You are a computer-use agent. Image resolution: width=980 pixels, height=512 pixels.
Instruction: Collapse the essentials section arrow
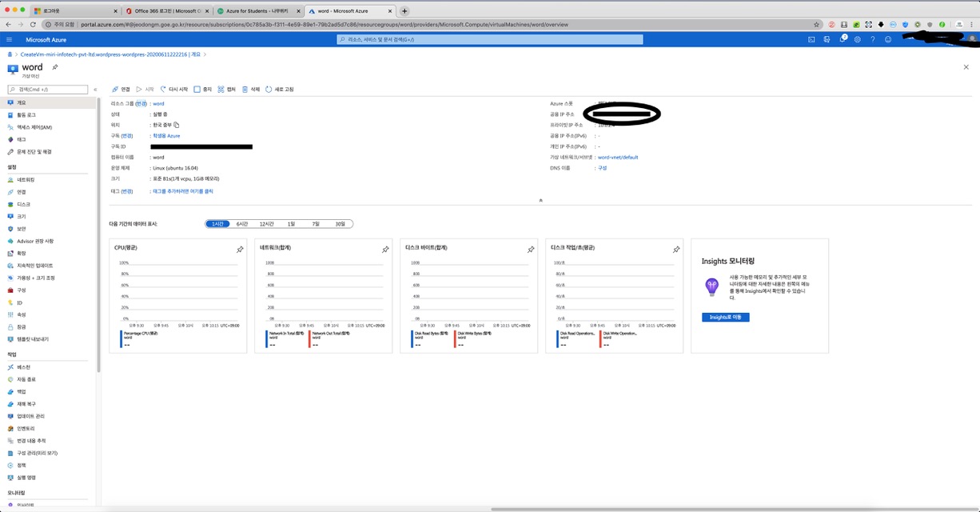(541, 200)
